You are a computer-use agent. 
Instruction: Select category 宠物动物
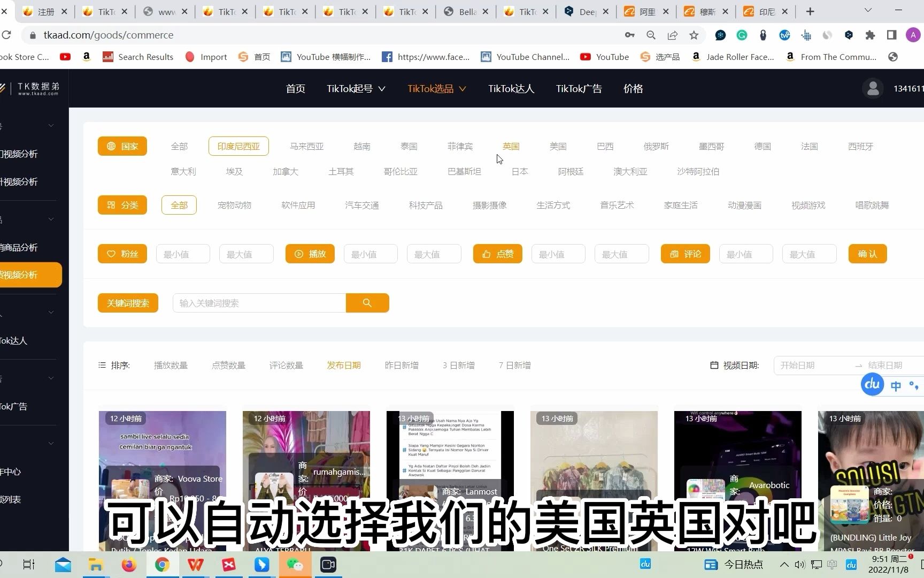(234, 205)
